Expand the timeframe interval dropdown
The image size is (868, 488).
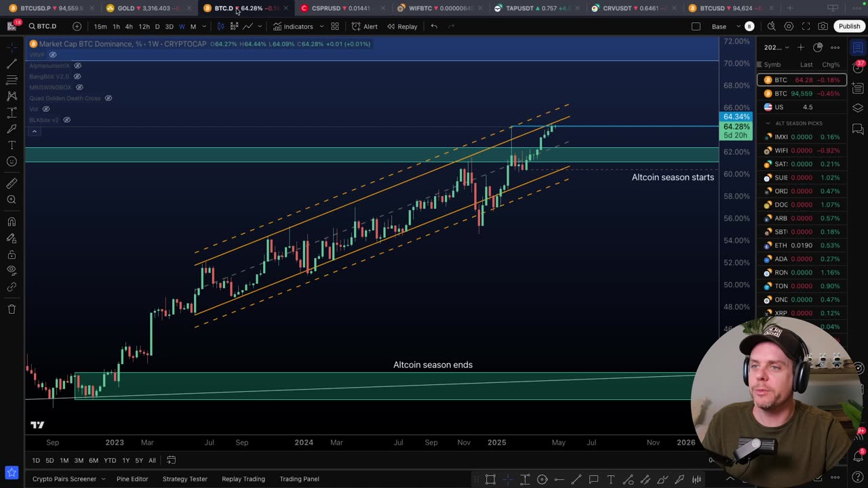click(x=205, y=26)
